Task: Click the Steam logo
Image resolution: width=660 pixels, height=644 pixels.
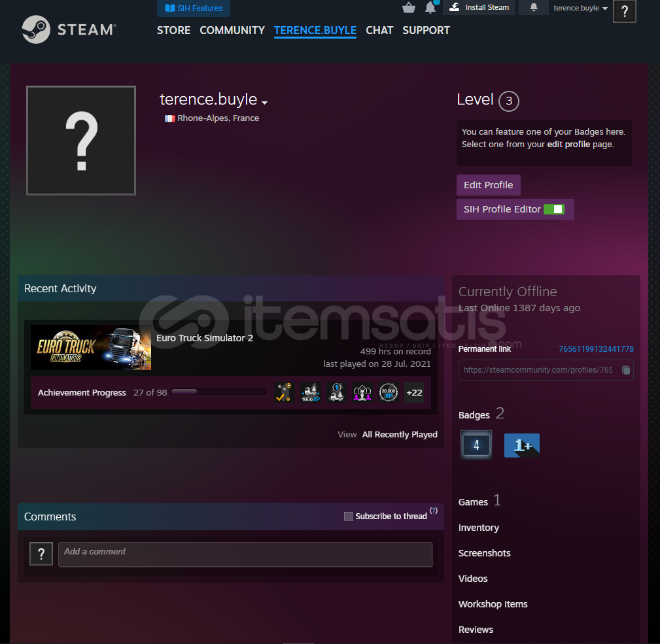Action: 69,29
